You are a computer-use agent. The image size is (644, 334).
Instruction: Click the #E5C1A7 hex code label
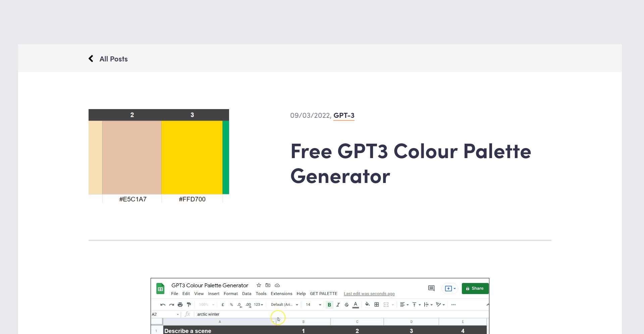point(133,199)
